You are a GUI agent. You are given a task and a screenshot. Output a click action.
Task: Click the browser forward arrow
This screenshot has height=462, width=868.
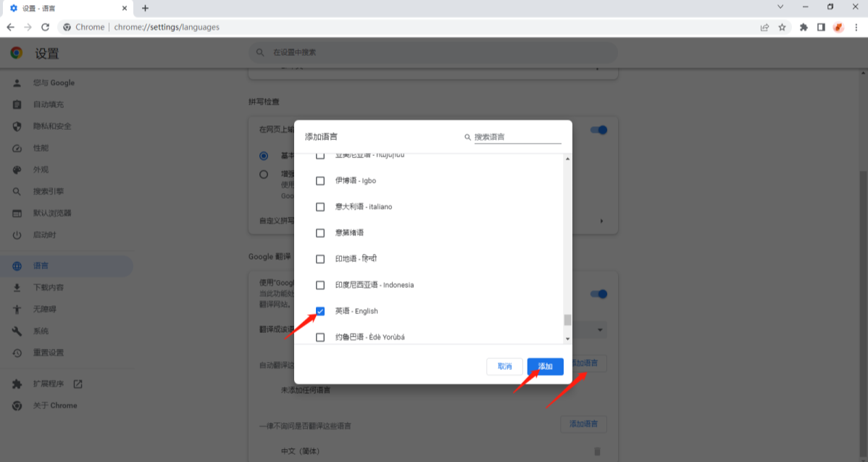click(28, 27)
